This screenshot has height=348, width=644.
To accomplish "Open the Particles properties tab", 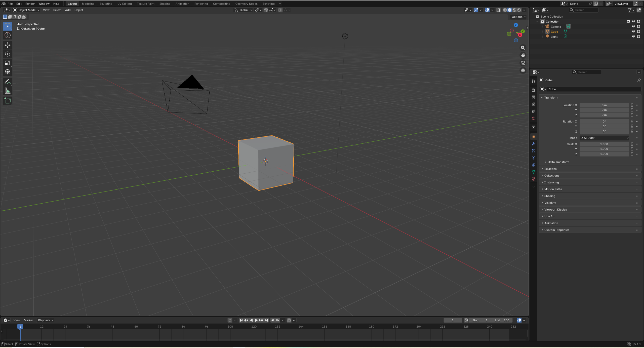I will [x=534, y=151].
